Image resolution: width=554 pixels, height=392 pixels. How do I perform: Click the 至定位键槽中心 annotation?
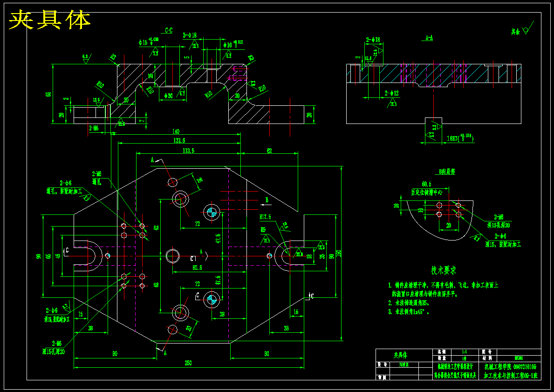(x=426, y=193)
